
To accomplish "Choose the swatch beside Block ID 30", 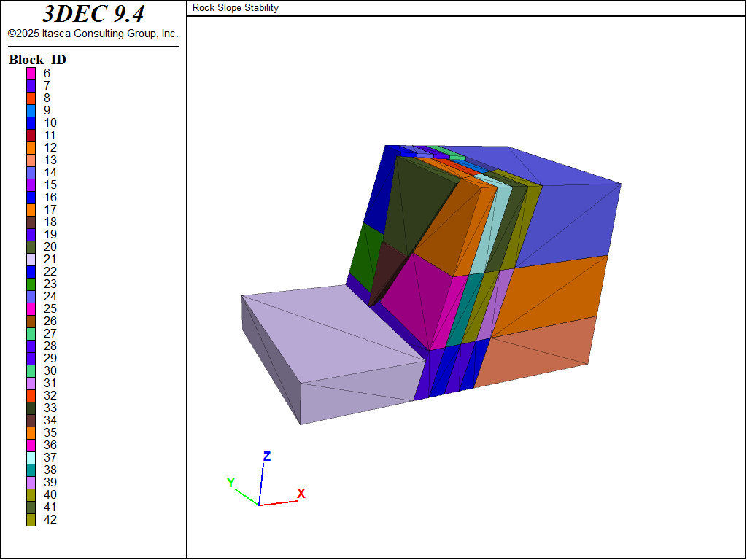I will coord(31,370).
